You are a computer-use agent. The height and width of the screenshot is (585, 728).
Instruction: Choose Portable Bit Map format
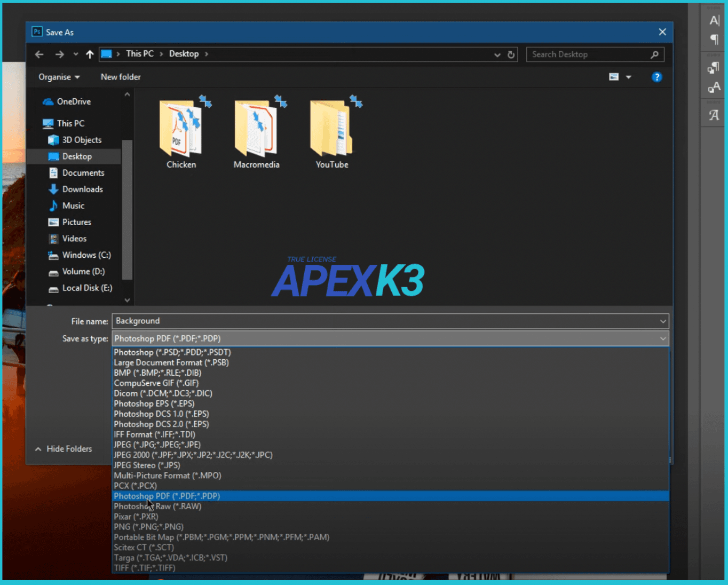(x=390, y=537)
